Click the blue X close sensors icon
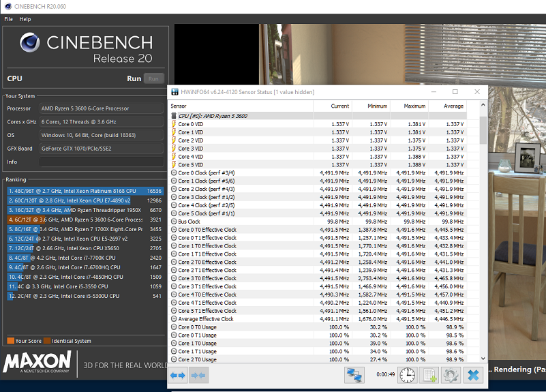The image size is (546, 392). 473,375
